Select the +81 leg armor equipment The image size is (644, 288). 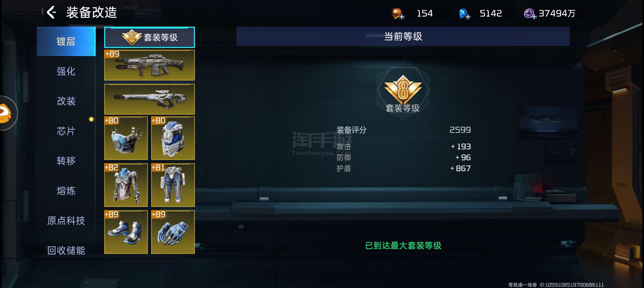click(x=173, y=185)
